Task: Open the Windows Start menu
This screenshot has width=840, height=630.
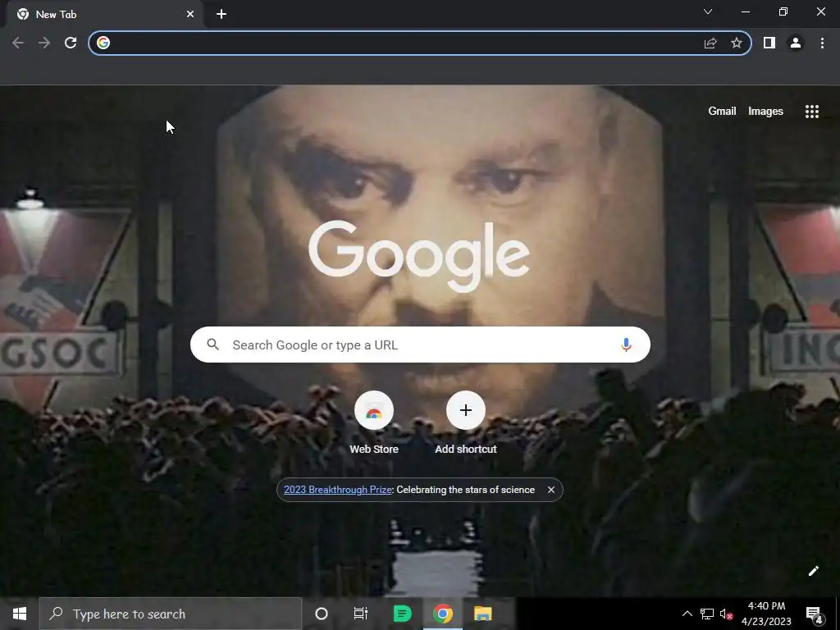Action: (x=20, y=614)
